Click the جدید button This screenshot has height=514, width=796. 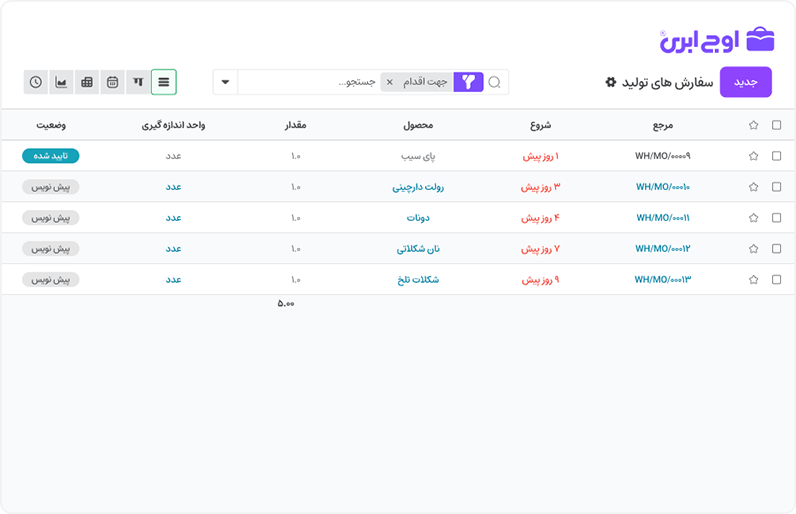[x=745, y=82]
